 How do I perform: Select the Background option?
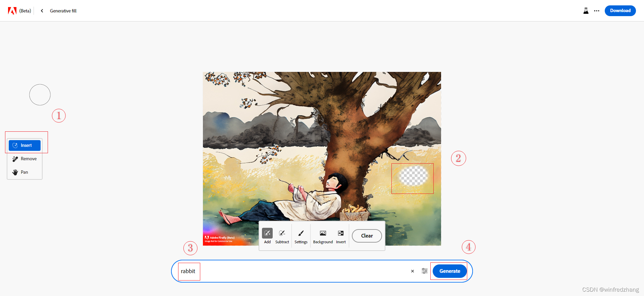[x=323, y=236]
